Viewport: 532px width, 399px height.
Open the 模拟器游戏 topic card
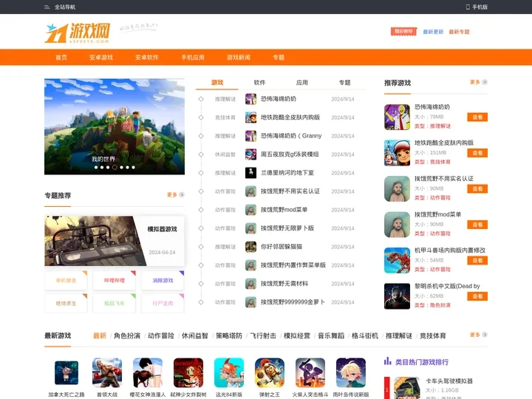point(115,241)
